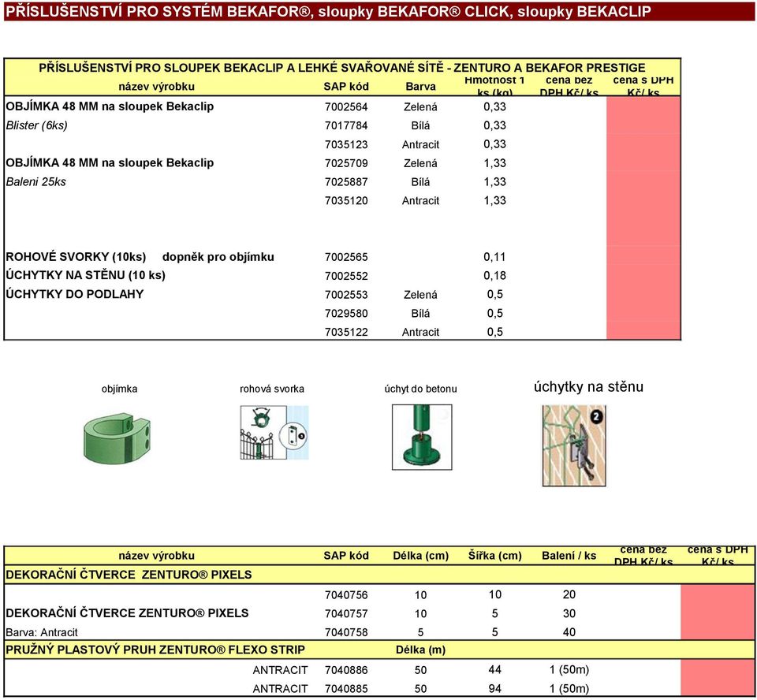Select the "Baleni 25ks" label
The image size is (757, 700).
click(x=35, y=182)
